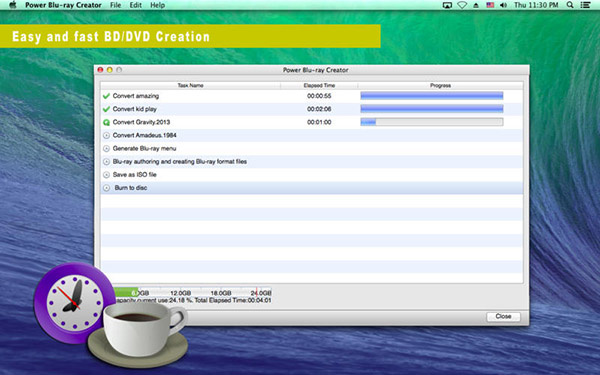Select the Convert Gravity.2013 task row
Viewport: 600px width, 375px height.
pyautogui.click(x=312, y=122)
